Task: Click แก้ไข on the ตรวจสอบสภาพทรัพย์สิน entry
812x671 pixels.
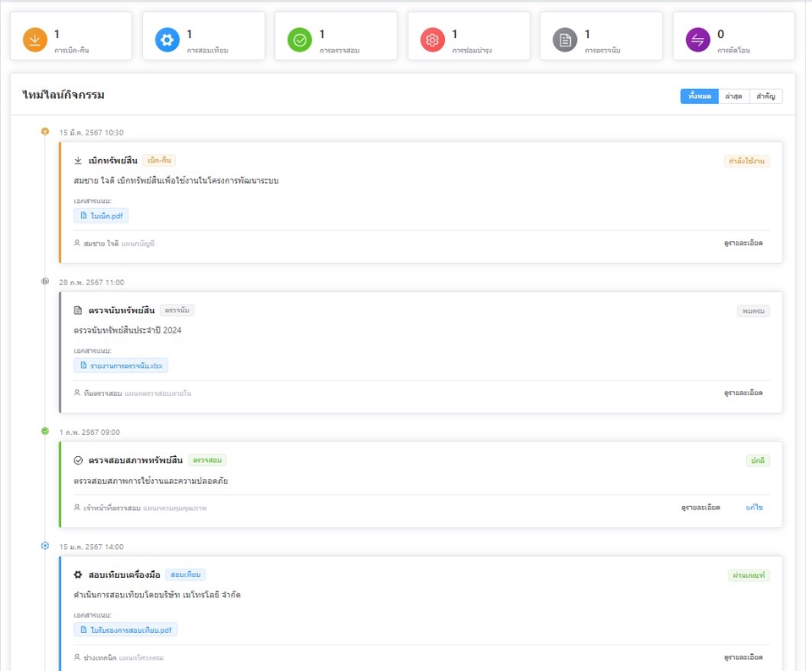Action: [754, 507]
